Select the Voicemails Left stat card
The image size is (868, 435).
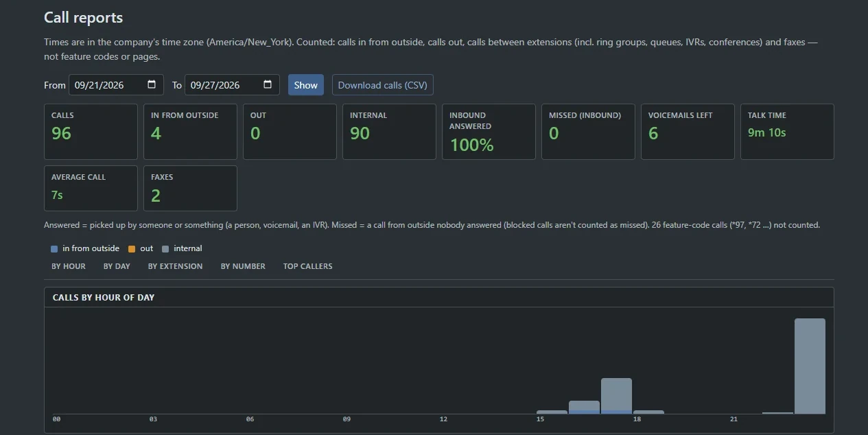tap(688, 132)
